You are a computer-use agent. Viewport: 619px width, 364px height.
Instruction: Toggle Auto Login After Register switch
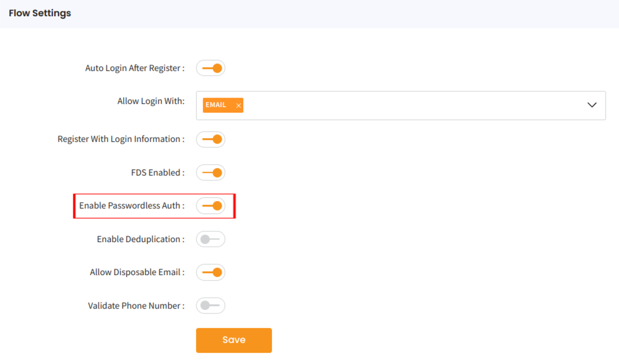[x=210, y=68]
